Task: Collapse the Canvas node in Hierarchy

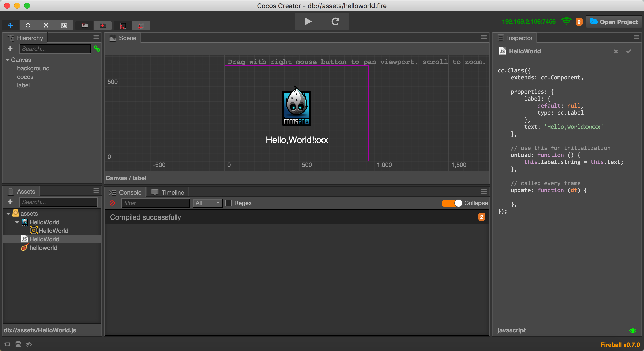Action: (8, 60)
